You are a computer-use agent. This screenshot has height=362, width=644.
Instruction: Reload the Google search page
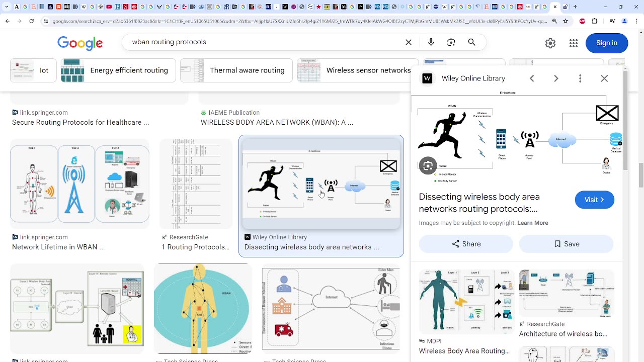(31, 21)
